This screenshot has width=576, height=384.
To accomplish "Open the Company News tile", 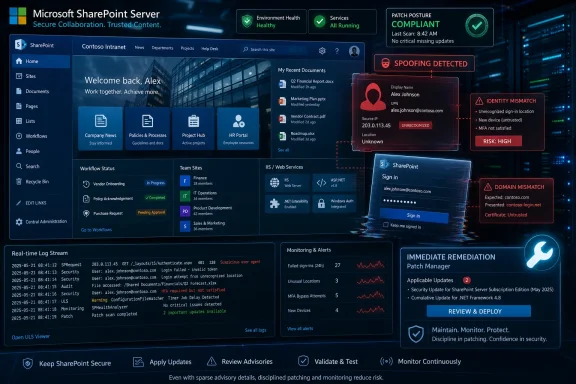I will click(x=100, y=128).
